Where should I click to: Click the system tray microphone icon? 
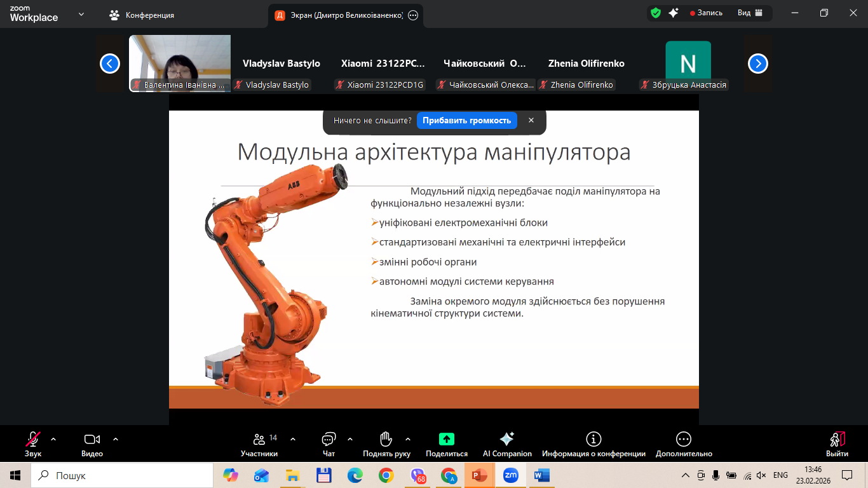tap(716, 475)
